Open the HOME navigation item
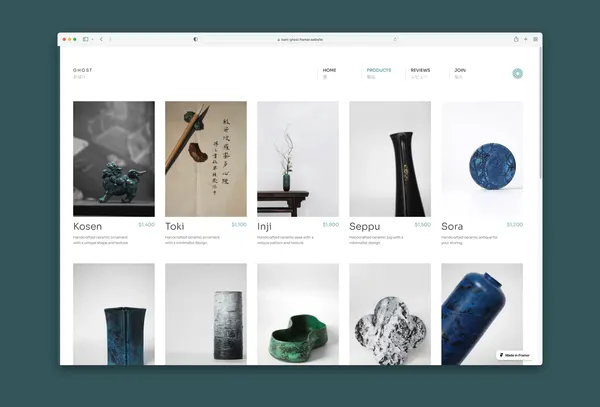This screenshot has height=407, width=600. pyautogui.click(x=329, y=73)
